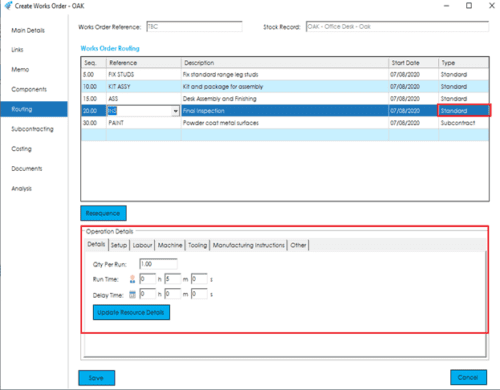Click the Resequence button
500x390 pixels.
[103, 213]
